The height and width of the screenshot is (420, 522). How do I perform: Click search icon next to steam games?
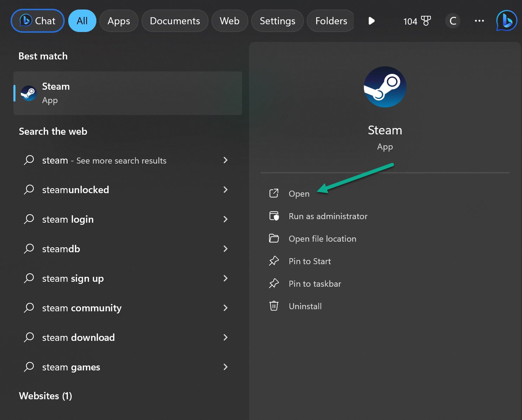coord(29,367)
